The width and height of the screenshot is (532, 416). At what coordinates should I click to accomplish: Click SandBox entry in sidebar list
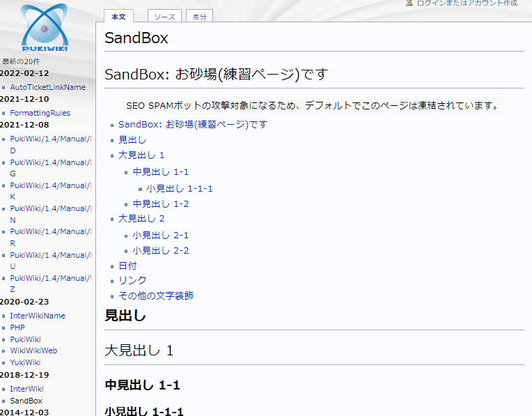[26, 401]
